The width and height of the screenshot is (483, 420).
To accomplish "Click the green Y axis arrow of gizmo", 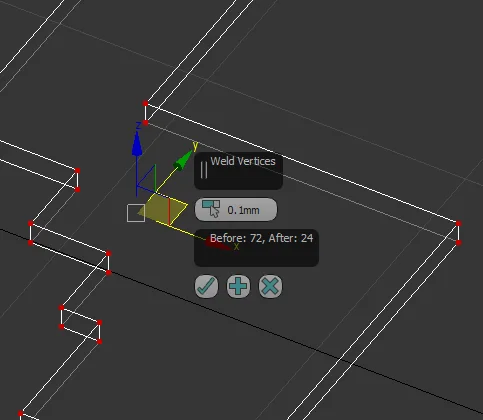I will pyautogui.click(x=183, y=160).
